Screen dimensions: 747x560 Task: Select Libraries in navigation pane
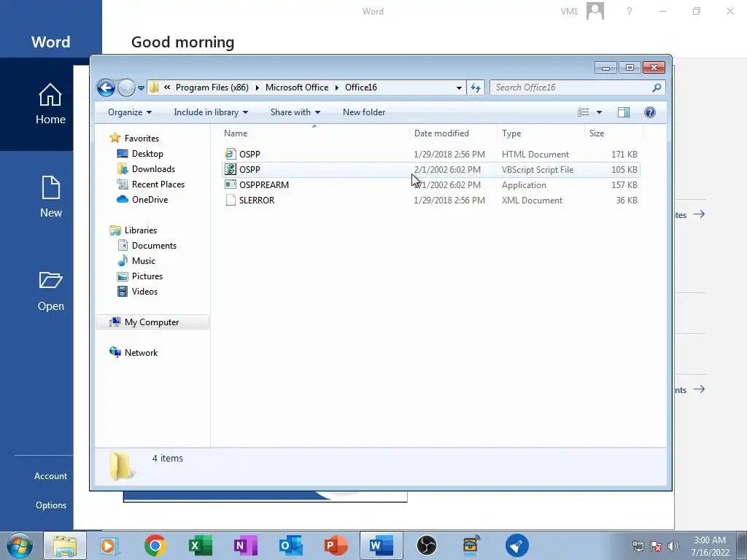tap(141, 230)
